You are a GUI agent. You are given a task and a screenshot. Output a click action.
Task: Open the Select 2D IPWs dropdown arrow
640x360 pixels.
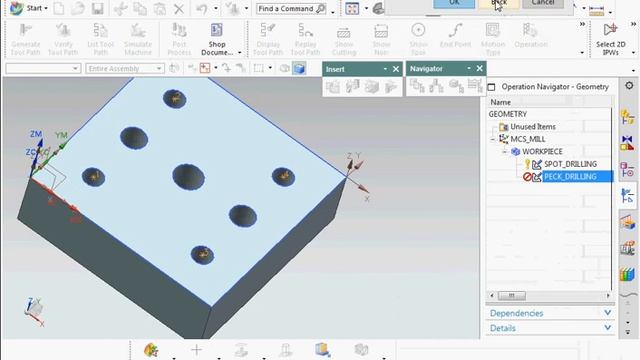(x=633, y=53)
